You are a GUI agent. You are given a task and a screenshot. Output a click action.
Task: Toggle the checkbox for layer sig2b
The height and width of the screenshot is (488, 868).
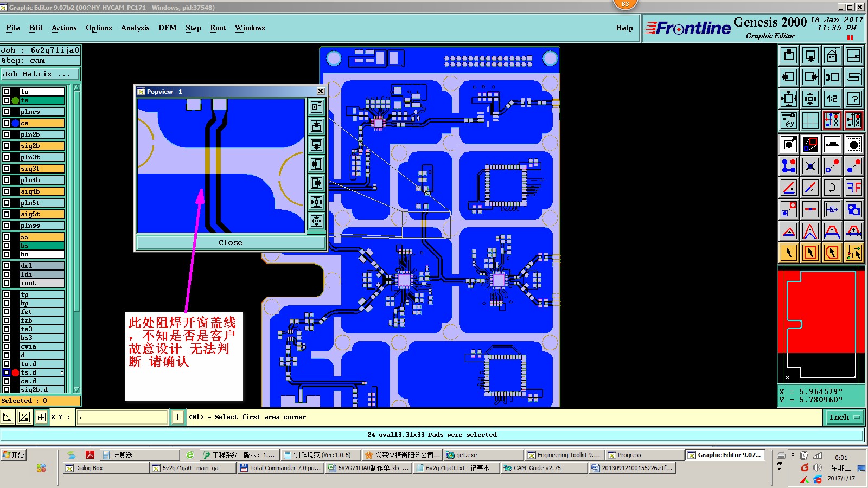tap(7, 146)
